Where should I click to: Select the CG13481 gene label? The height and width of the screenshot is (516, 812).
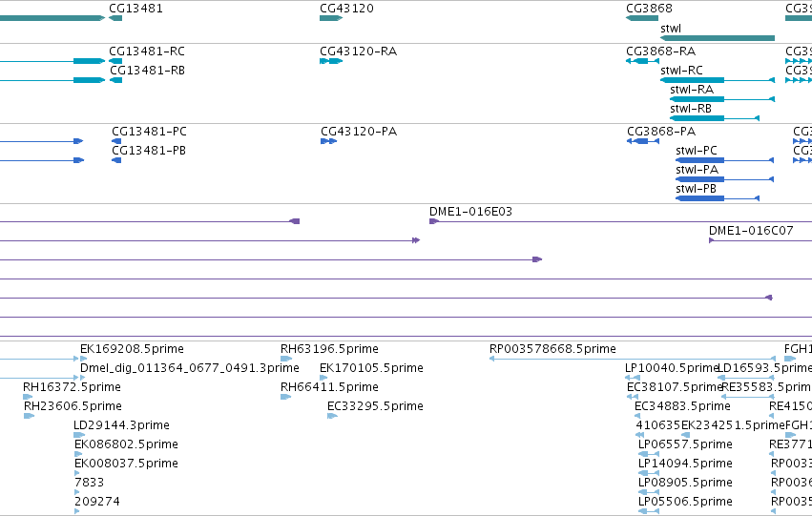[x=135, y=9]
